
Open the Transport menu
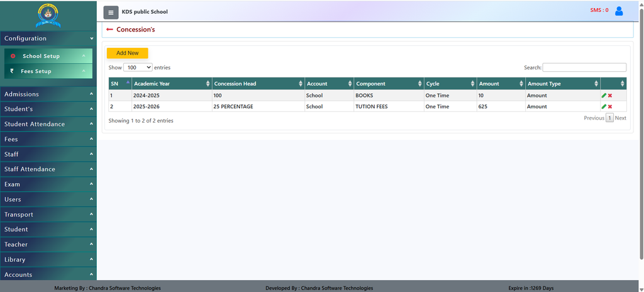(48, 214)
